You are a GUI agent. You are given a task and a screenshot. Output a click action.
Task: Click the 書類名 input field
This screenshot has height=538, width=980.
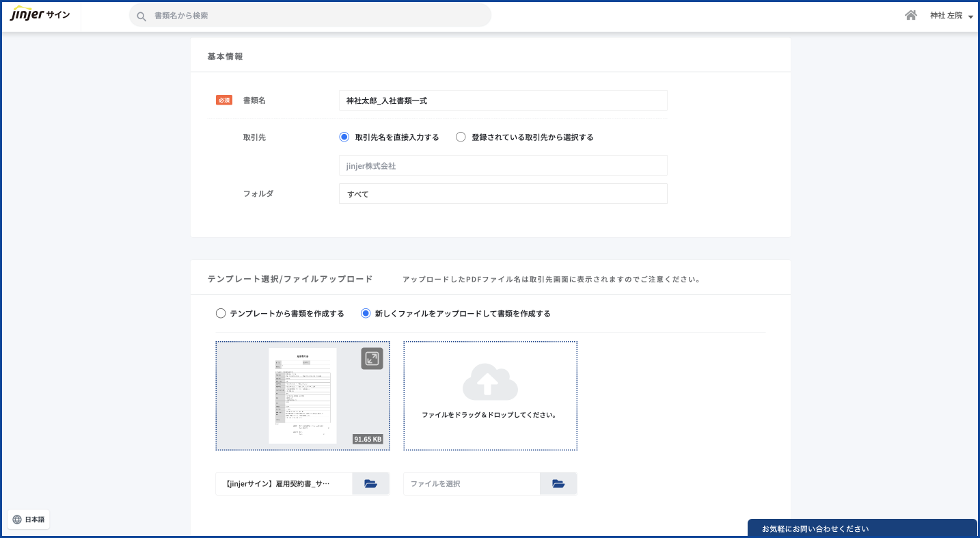coord(502,100)
